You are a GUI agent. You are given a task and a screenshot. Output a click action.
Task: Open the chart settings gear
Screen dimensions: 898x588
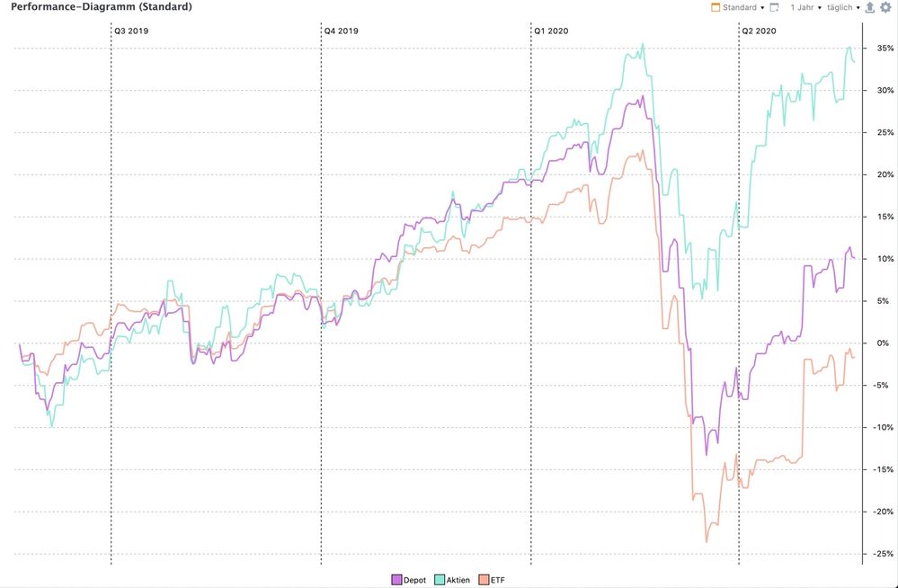pos(885,7)
